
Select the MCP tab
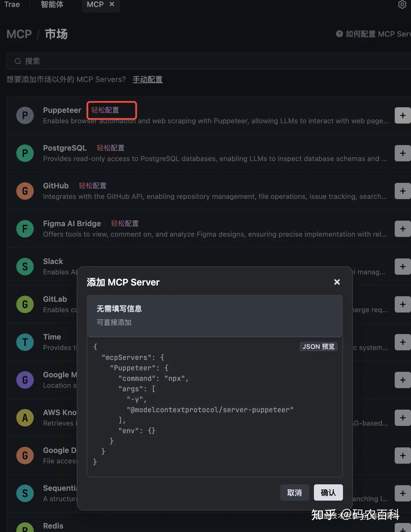(95, 4)
